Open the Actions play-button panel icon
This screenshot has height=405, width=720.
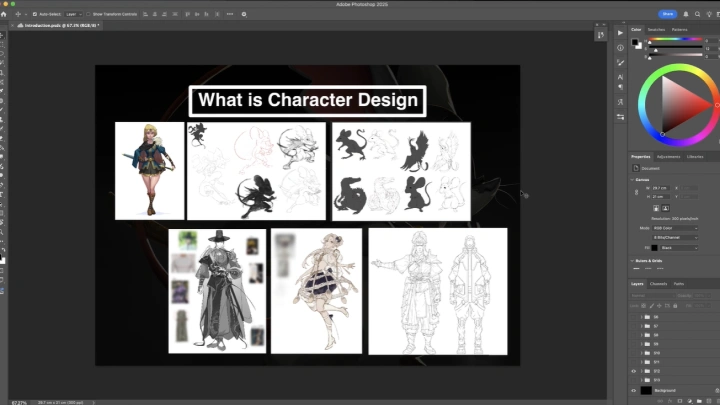pyautogui.click(x=620, y=33)
